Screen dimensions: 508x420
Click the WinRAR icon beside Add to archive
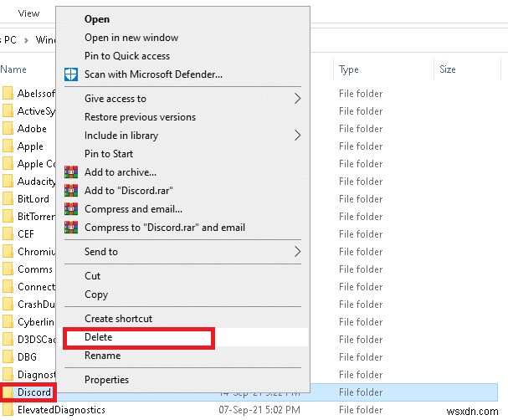pos(71,172)
